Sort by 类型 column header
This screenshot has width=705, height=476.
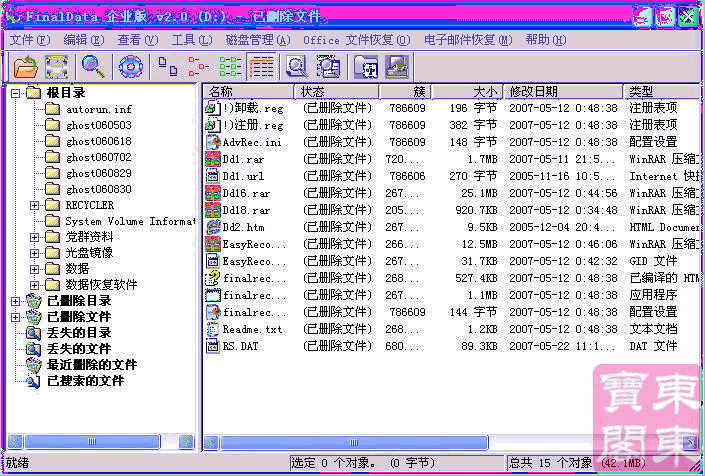[x=662, y=92]
